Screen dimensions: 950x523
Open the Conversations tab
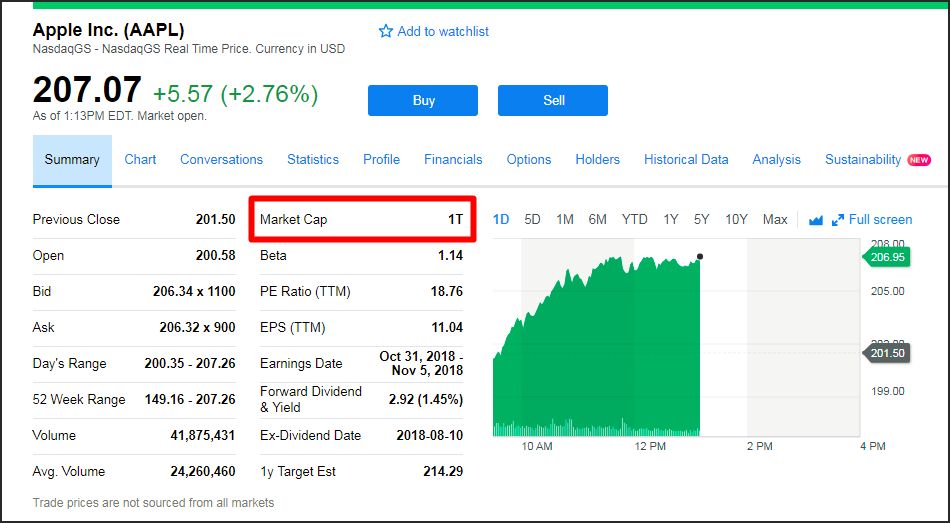pyautogui.click(x=221, y=159)
